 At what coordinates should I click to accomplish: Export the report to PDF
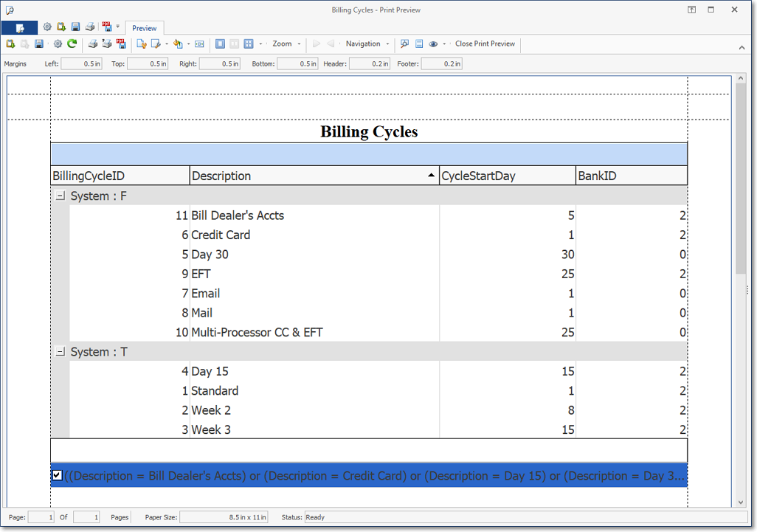pyautogui.click(x=122, y=44)
